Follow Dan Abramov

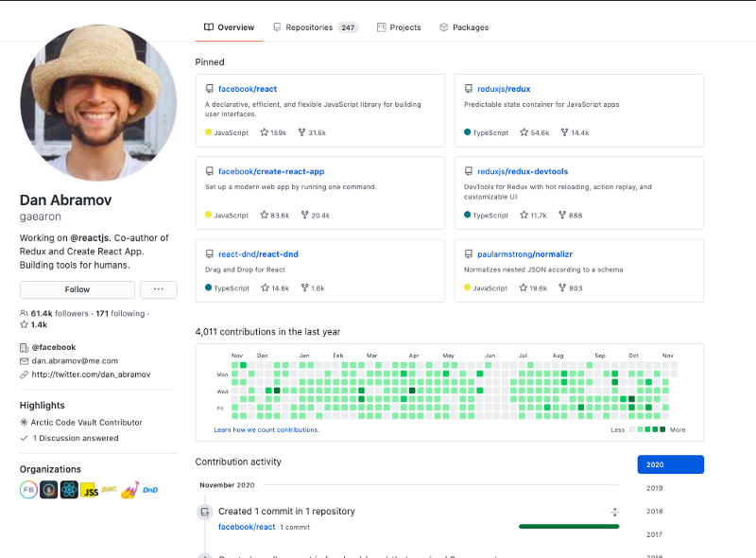click(77, 289)
